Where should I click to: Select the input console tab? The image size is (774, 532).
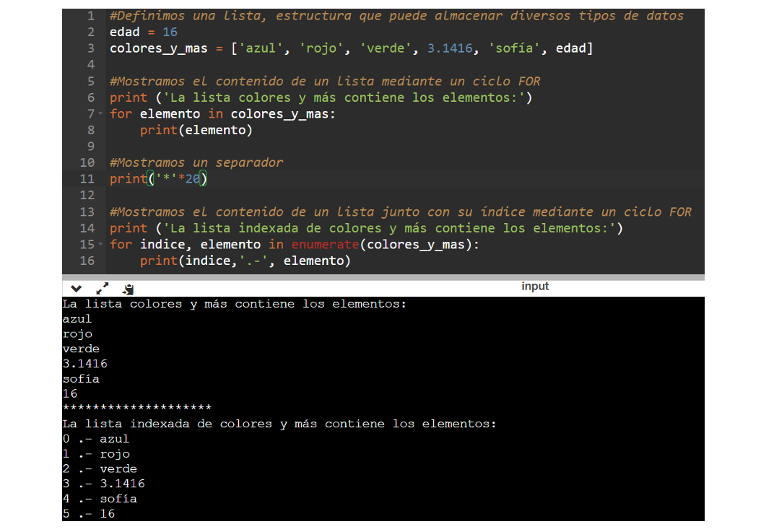click(535, 287)
